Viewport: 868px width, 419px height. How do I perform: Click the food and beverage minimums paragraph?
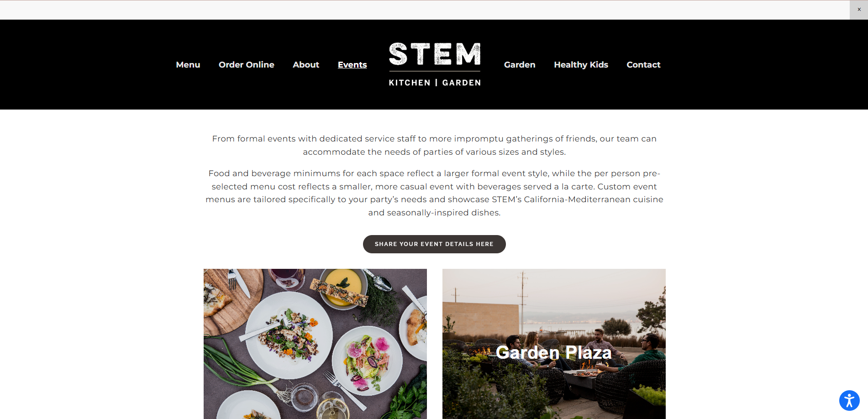(x=434, y=193)
